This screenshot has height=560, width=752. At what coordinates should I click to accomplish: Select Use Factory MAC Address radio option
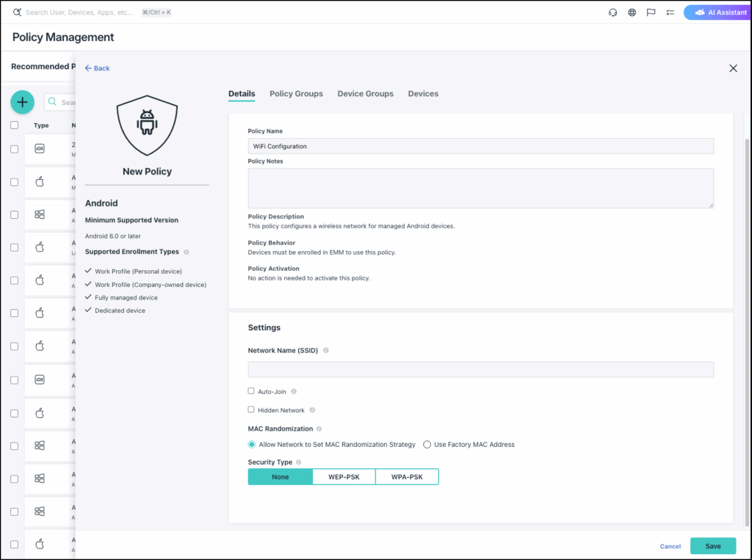[x=427, y=445]
